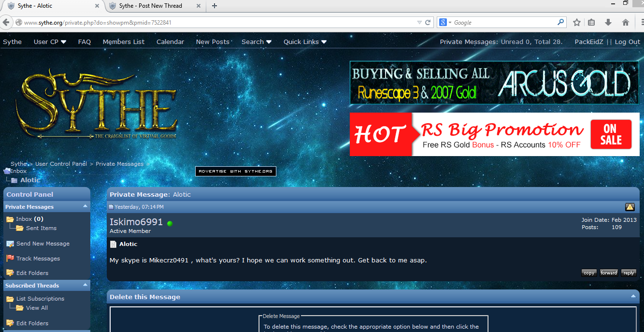Open the FAQ page

click(x=85, y=42)
